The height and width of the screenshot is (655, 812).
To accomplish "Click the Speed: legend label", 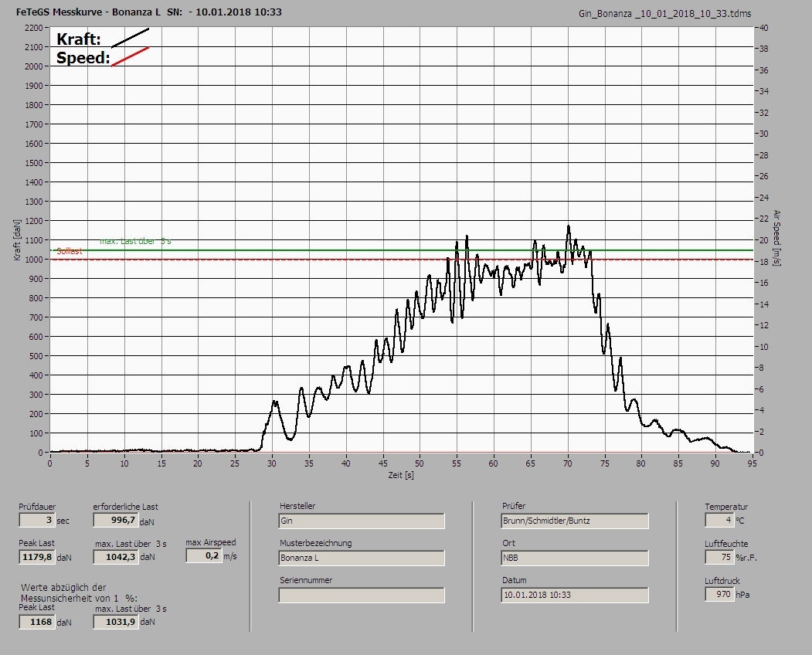I will point(83,57).
